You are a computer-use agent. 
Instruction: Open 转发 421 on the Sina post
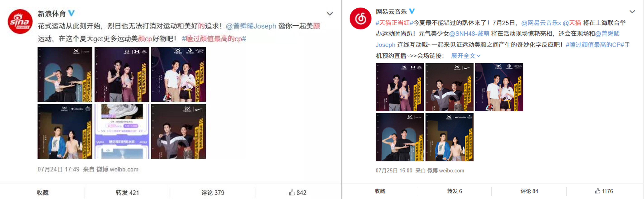(x=127, y=193)
